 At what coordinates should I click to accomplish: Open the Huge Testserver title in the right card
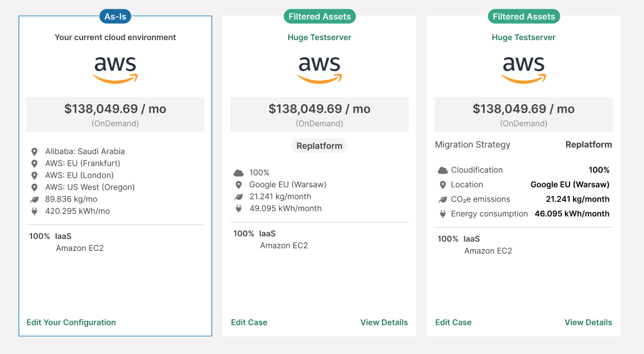[524, 37]
